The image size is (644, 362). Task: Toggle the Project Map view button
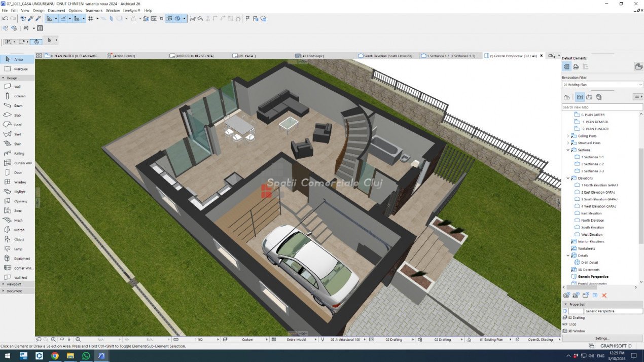[566, 97]
